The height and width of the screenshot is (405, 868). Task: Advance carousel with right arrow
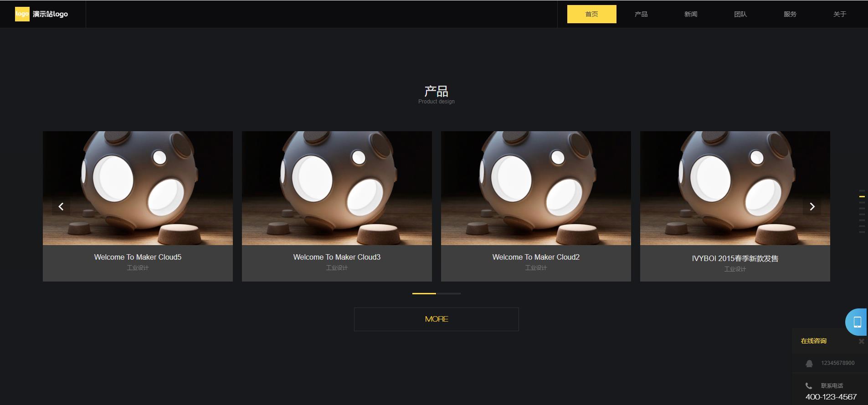[x=812, y=206]
